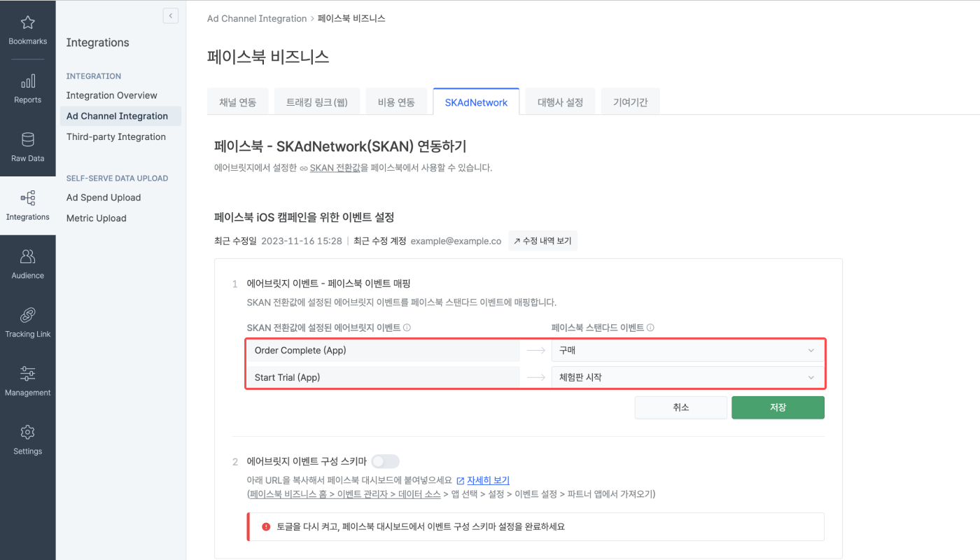Switch to 채널 연동 tab

(238, 102)
